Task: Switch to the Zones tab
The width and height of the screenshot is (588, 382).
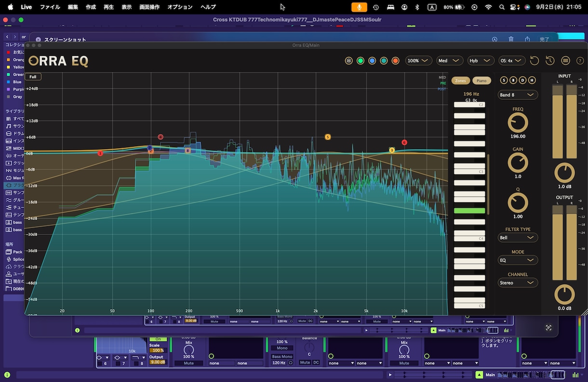Action: tap(461, 81)
